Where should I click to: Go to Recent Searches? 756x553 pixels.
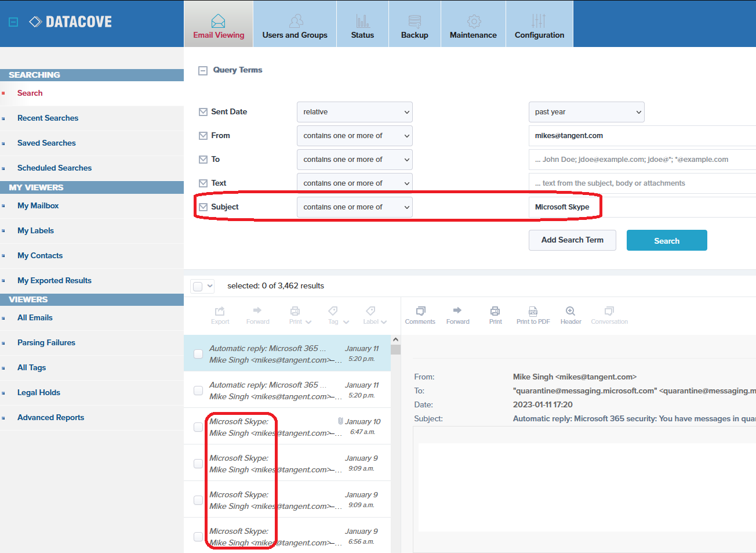click(48, 118)
